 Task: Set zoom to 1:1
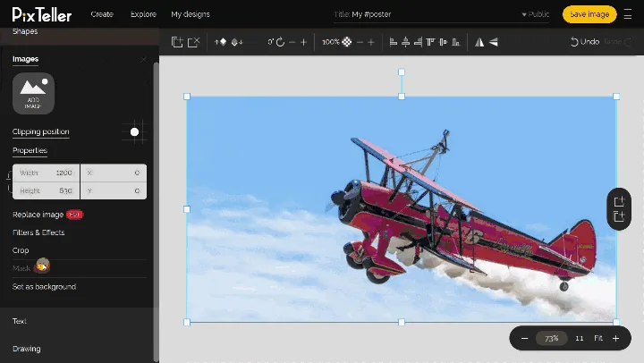pos(580,338)
